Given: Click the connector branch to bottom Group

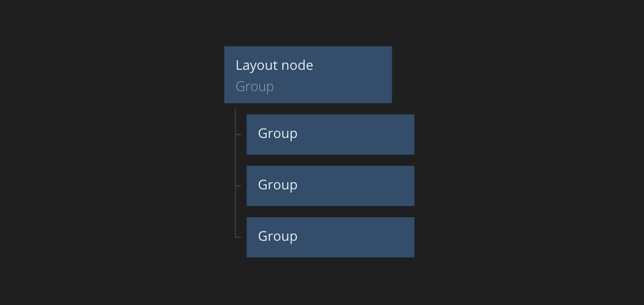Looking at the screenshot, I should coord(239,237).
